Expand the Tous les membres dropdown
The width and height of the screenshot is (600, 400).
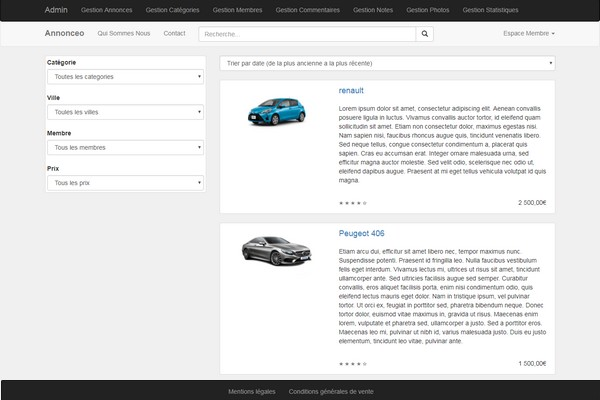(126, 147)
